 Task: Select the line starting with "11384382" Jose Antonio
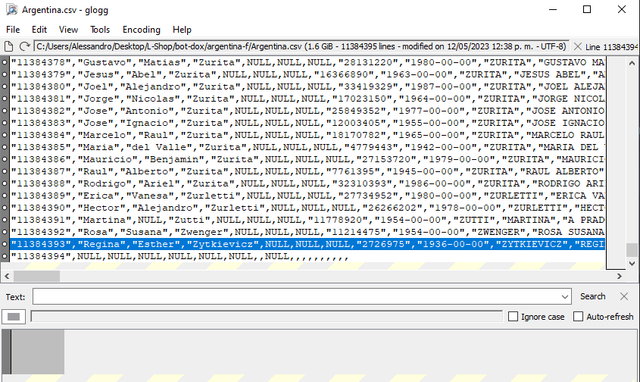tap(307, 111)
